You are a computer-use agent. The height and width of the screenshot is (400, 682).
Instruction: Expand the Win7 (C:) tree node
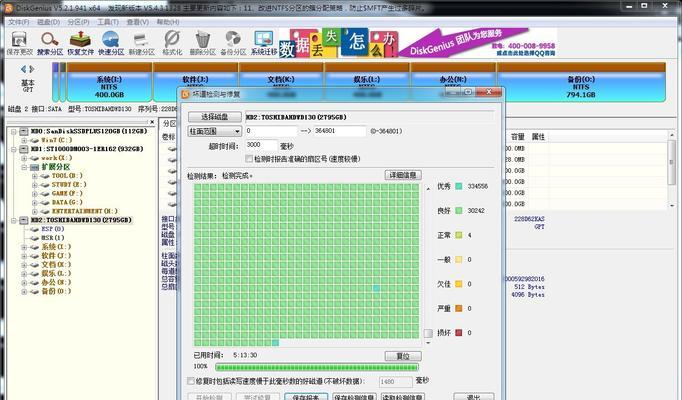pos(24,140)
